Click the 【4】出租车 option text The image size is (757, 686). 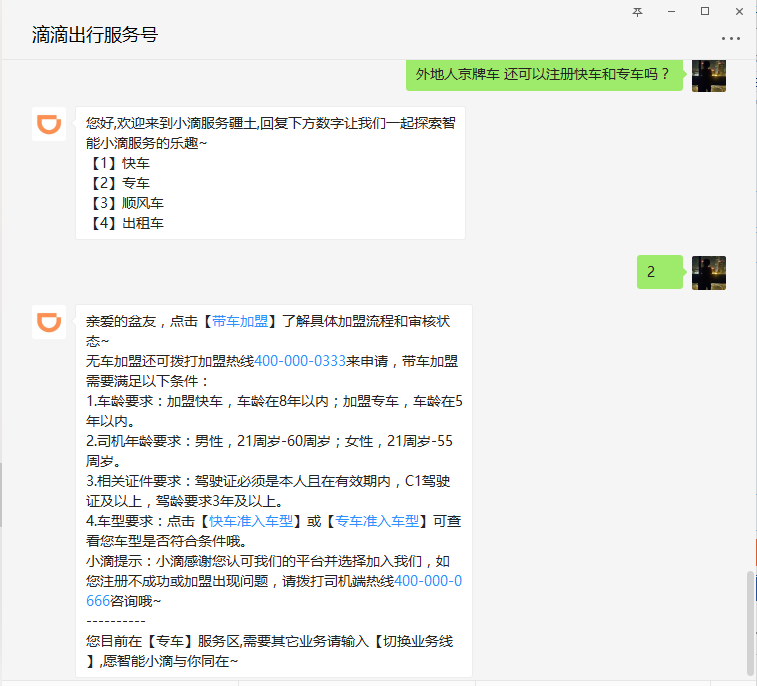(126, 223)
